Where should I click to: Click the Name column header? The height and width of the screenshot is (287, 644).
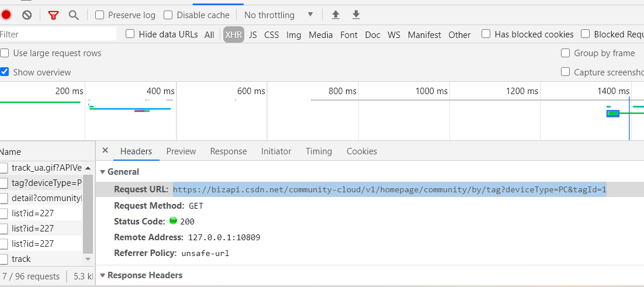(x=47, y=151)
